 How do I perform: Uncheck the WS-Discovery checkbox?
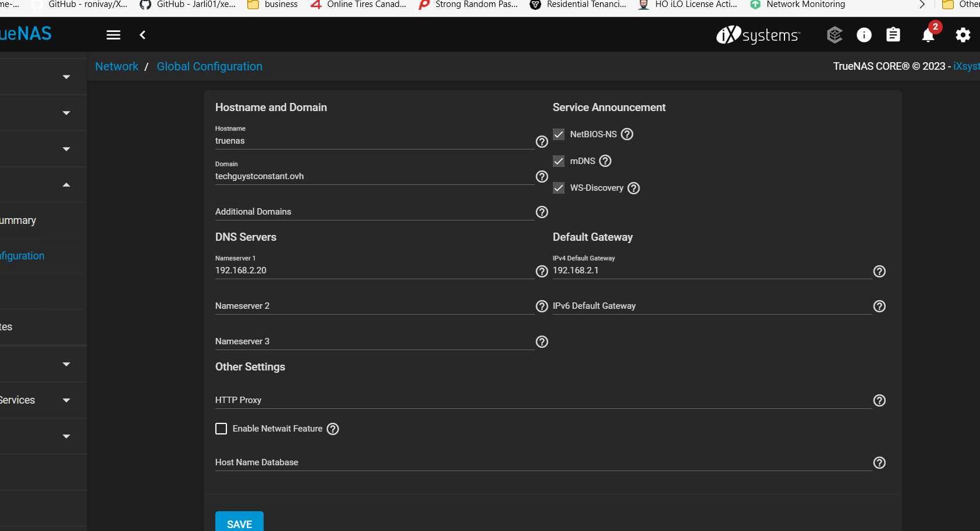pos(559,188)
